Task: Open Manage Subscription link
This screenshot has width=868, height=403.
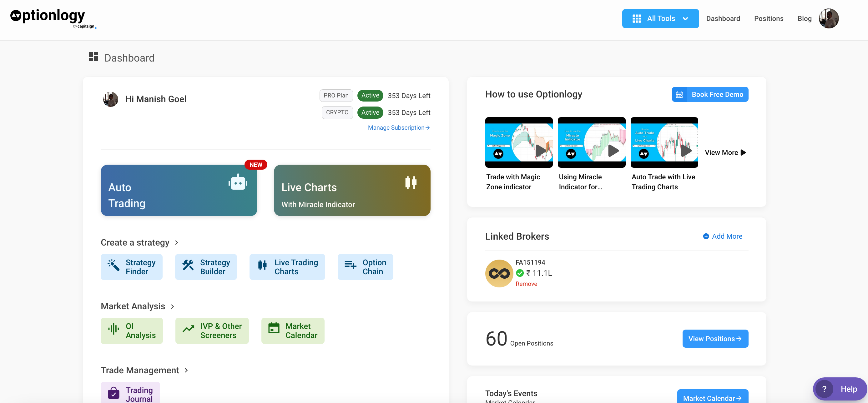Action: [x=398, y=127]
